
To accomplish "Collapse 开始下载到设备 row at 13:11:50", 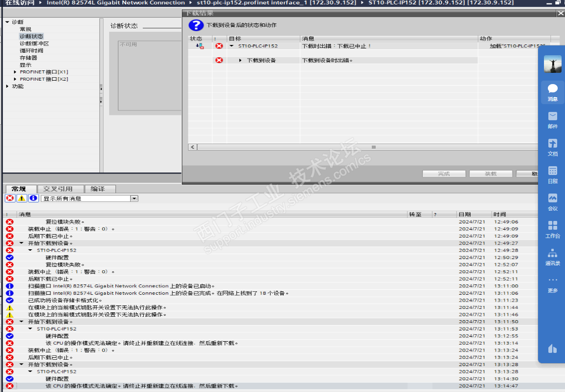I will pyautogui.click(x=22, y=322).
